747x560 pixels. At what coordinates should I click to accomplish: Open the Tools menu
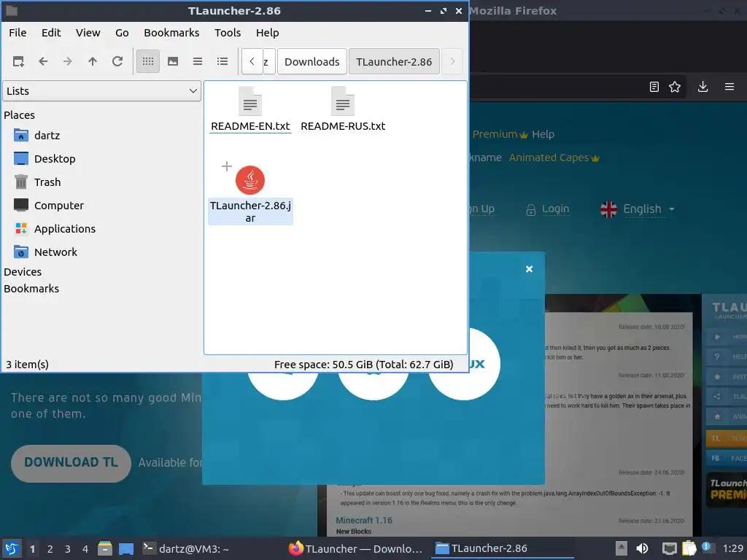(x=228, y=33)
